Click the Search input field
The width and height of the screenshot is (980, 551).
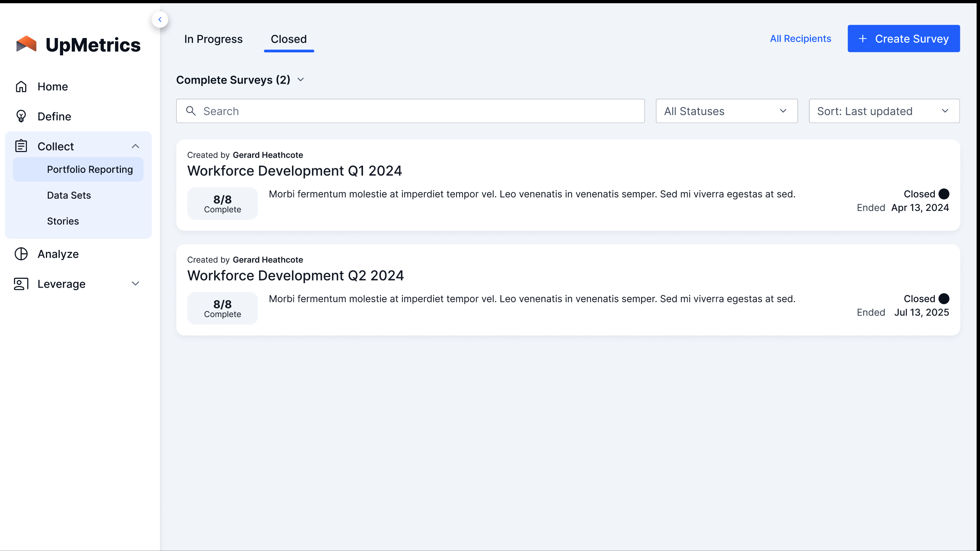point(411,110)
